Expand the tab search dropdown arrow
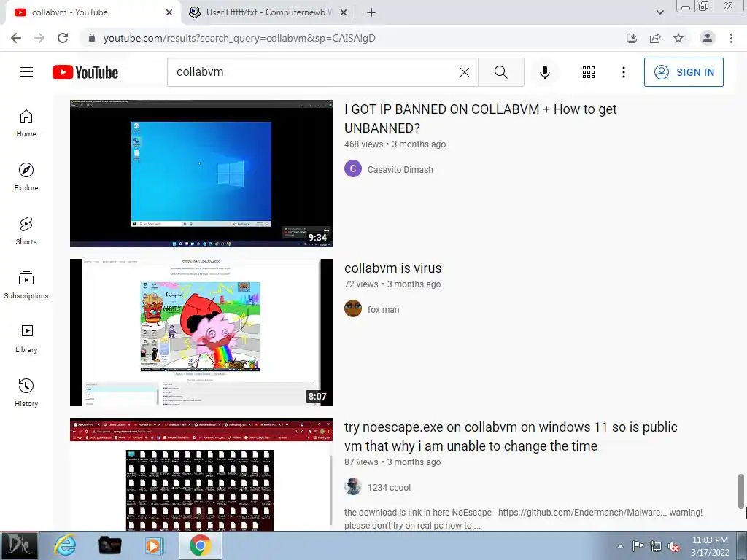This screenshot has height=560, width=747. pos(659,12)
